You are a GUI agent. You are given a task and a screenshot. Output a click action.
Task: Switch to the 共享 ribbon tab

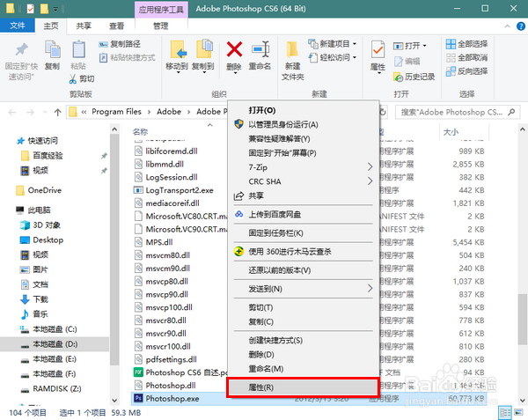(84, 26)
